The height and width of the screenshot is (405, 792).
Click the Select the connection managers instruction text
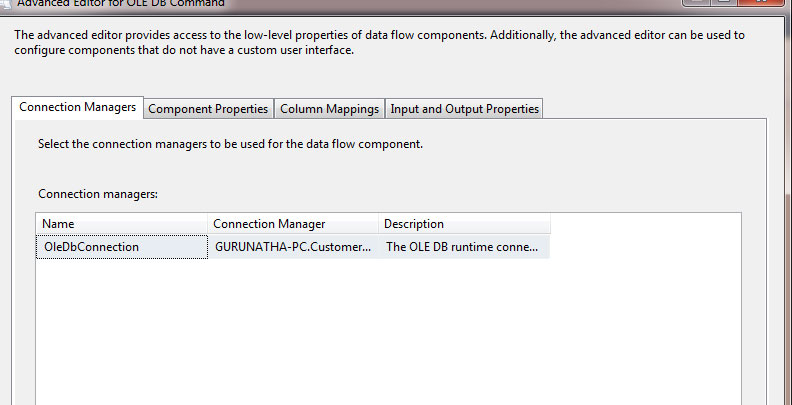click(230, 144)
